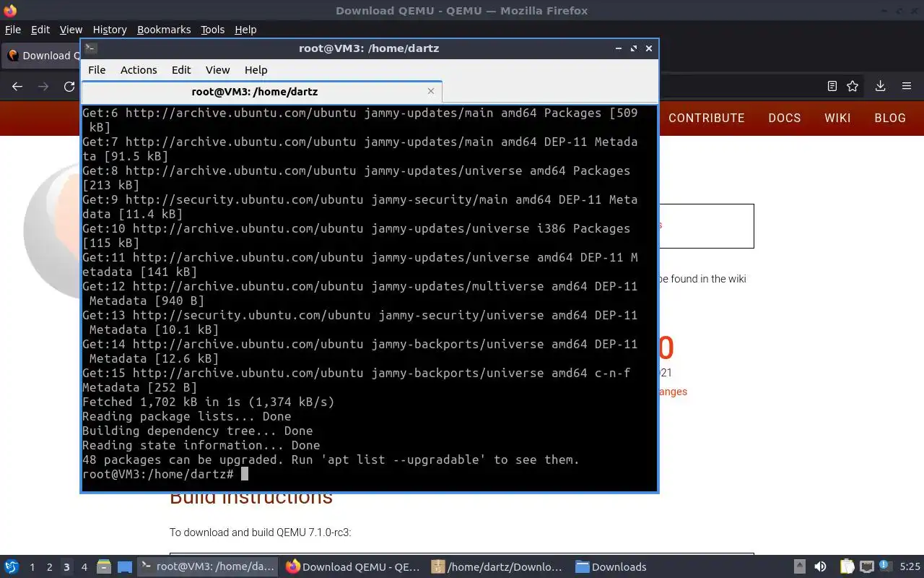
Task: Click the network status tray icon
Action: point(866,566)
